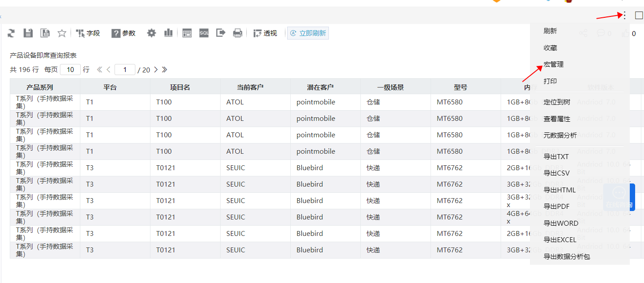The width and height of the screenshot is (644, 283).
Task: Open the three-dot more options menu
Action: point(625,16)
